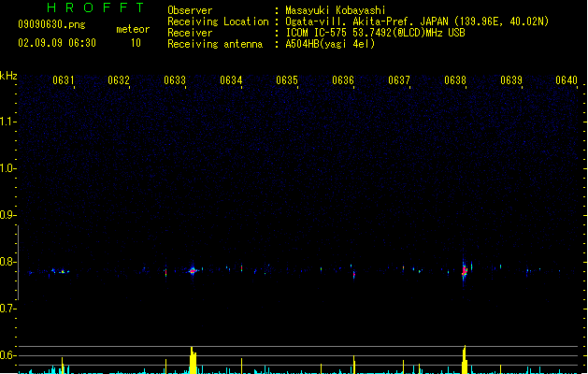Click the observer name Masayuki Kobayashi
Screen dimensions: 588x374
[336, 10]
